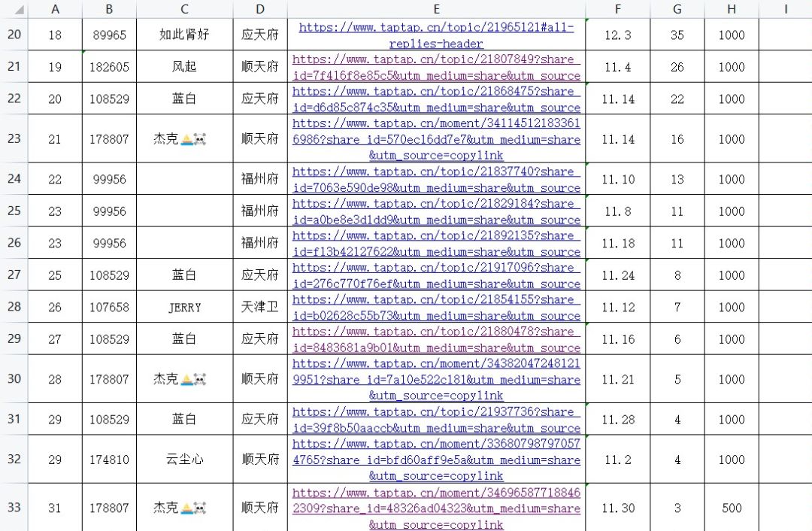Viewport: 812px width, 531px height.
Task: Select column A header
Action: [55, 9]
